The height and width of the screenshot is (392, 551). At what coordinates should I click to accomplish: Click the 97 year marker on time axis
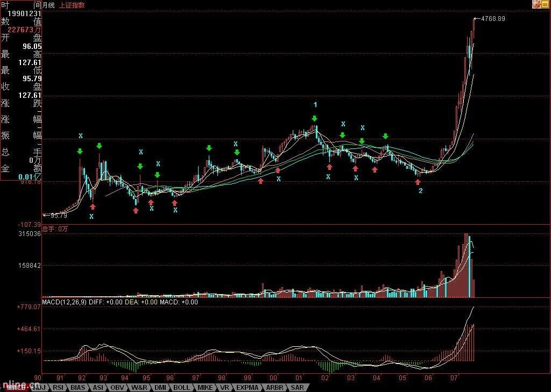pos(196,378)
